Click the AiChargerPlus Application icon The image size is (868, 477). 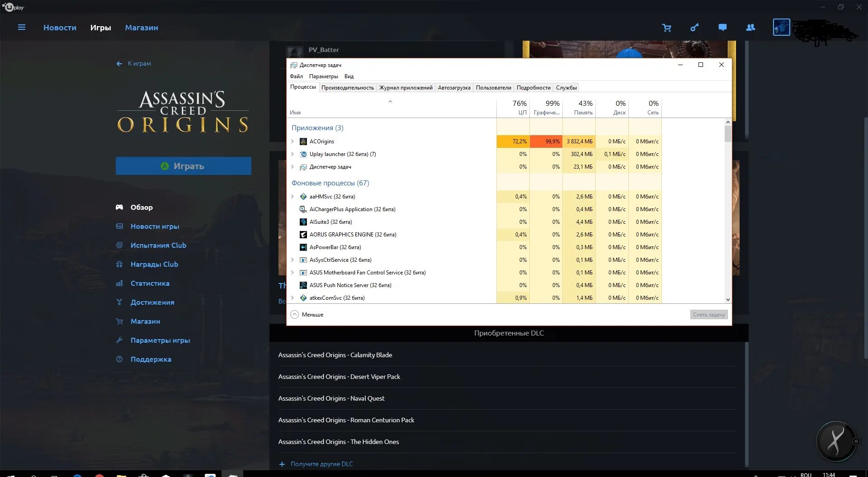pyautogui.click(x=303, y=209)
